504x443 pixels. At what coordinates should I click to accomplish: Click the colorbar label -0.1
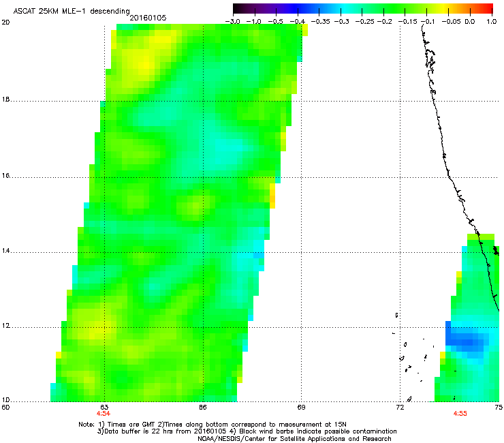click(428, 22)
